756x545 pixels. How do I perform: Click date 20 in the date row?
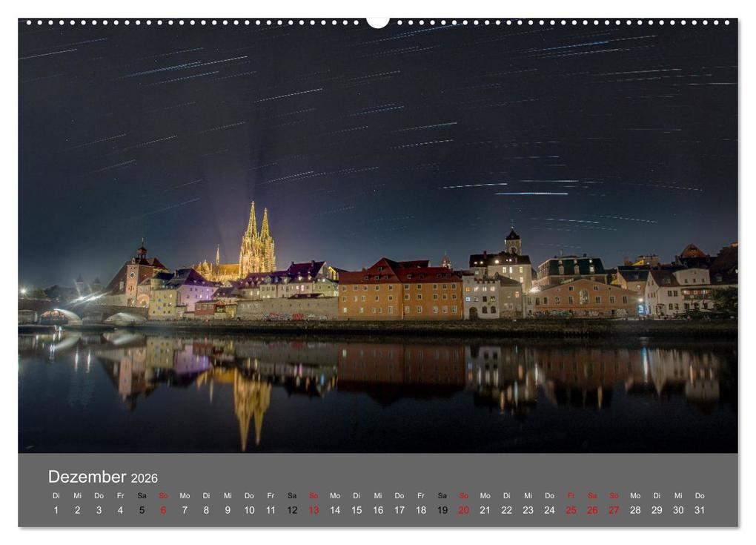pos(464,510)
